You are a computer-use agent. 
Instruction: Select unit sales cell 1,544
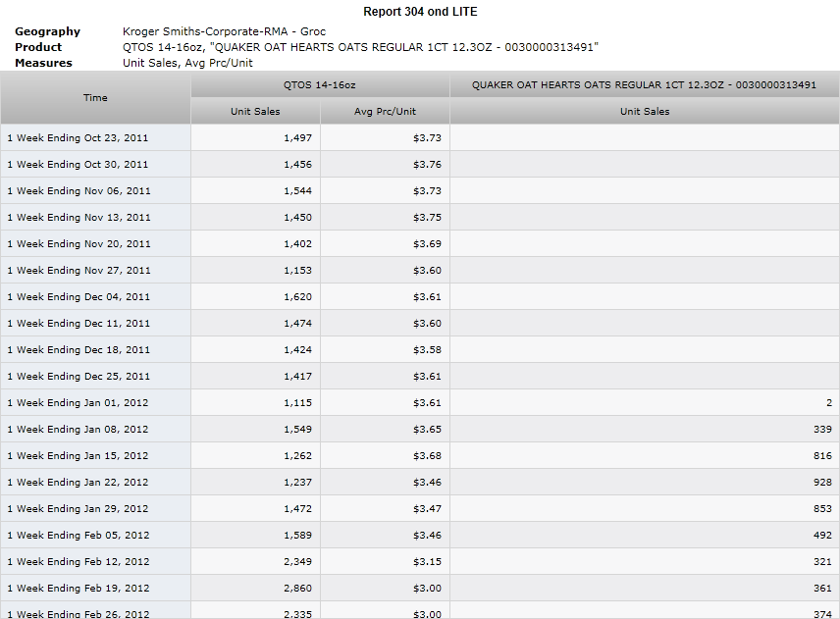(x=255, y=190)
